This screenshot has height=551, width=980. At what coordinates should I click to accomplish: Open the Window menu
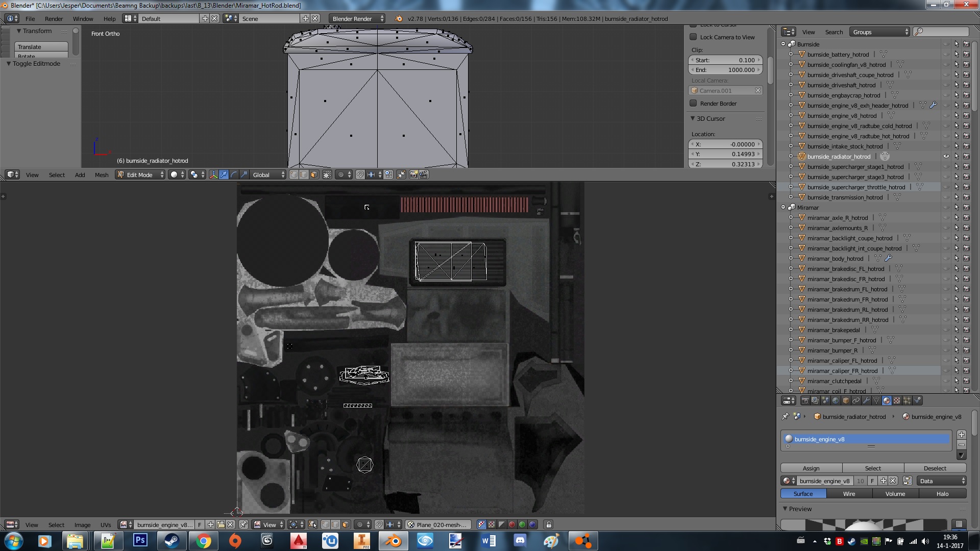click(83, 18)
